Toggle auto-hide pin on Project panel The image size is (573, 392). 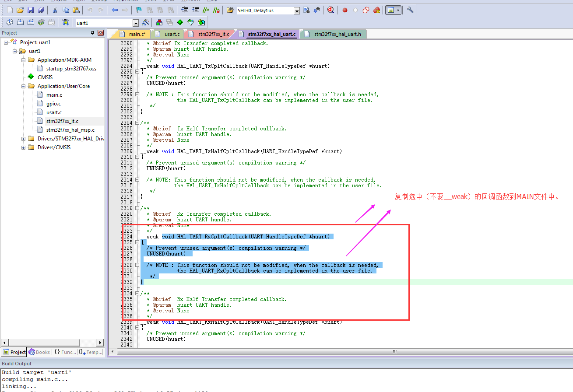(x=93, y=33)
